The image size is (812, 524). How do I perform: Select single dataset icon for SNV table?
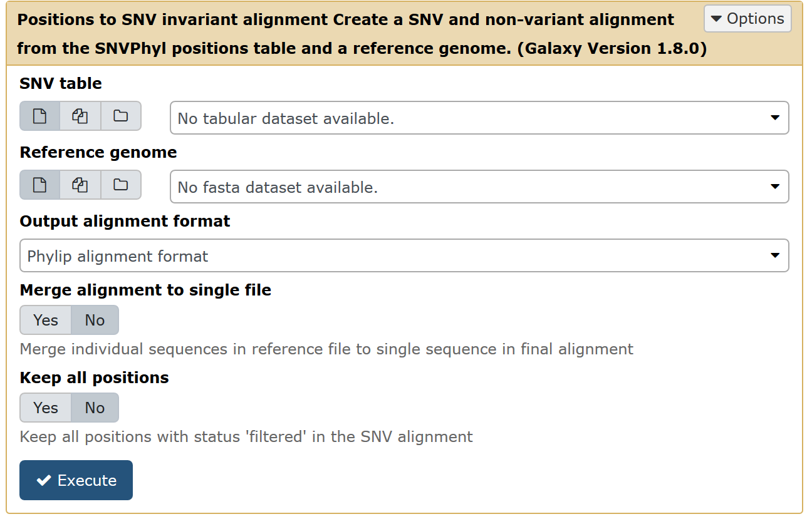[x=39, y=116]
